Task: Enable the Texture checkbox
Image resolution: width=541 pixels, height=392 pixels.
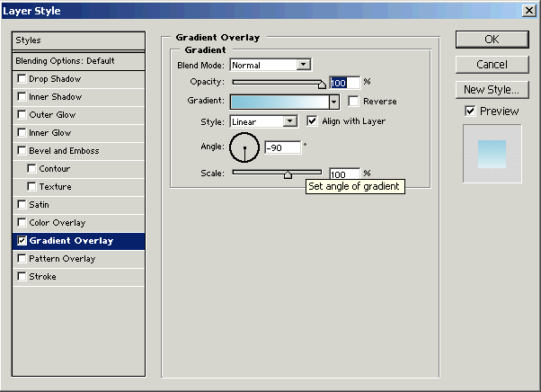Action: coord(31,186)
